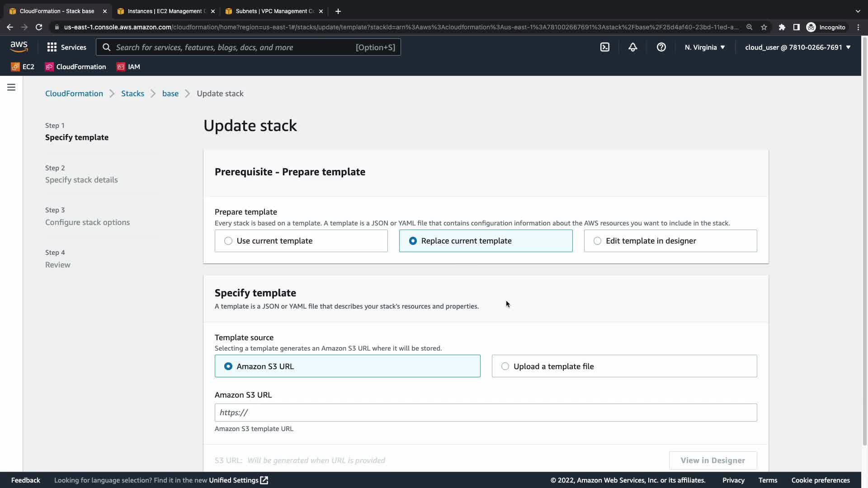Click the Amazon S3 URL input field

tap(486, 413)
